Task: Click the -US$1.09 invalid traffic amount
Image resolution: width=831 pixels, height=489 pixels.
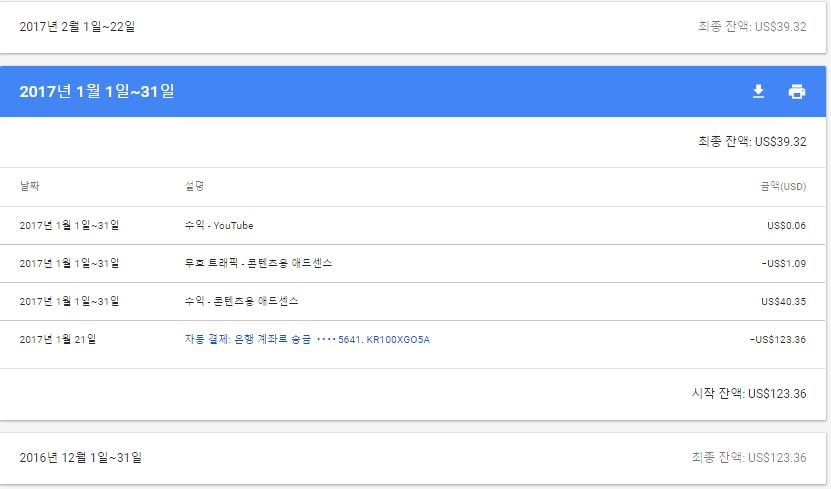Action: pos(783,263)
